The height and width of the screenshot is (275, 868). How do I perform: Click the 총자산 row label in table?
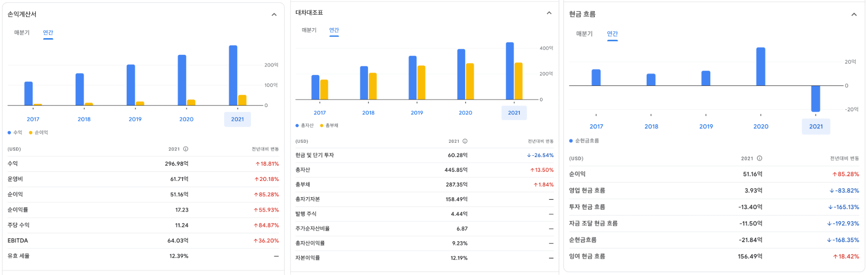[x=303, y=170]
